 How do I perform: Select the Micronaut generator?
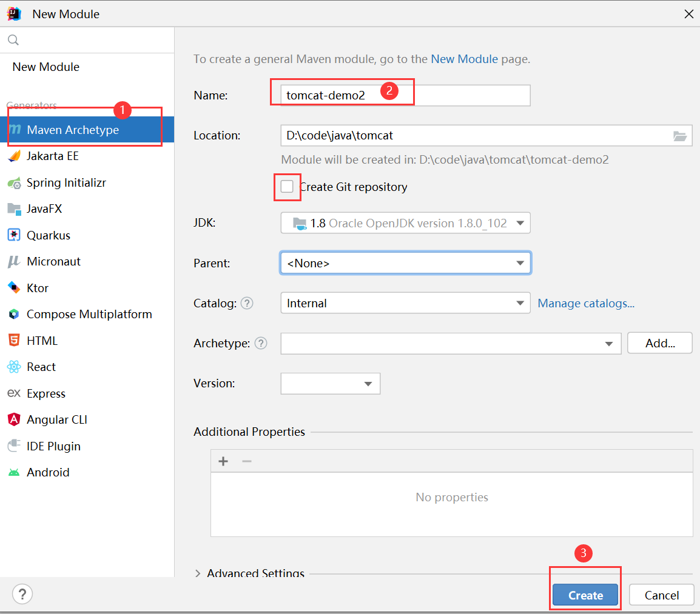tap(87, 261)
